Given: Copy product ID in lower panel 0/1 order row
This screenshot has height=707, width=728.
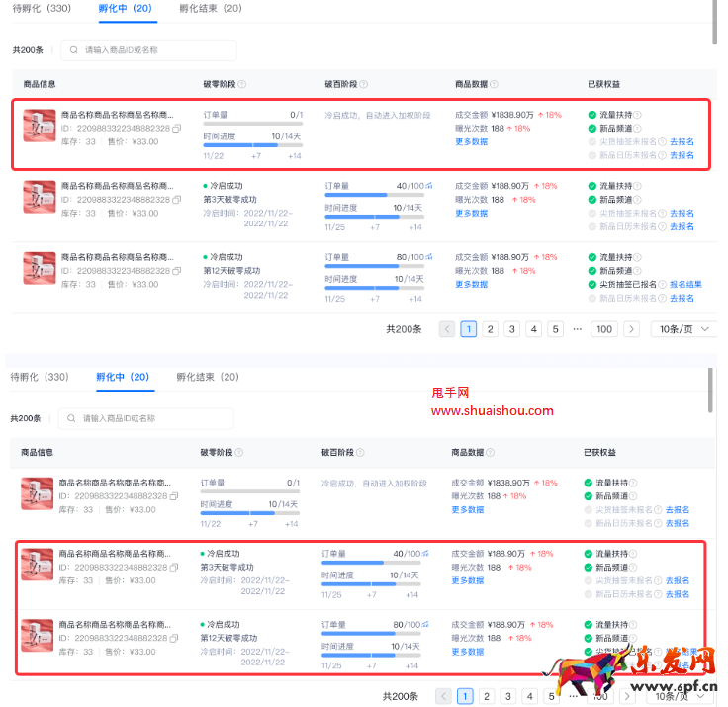Looking at the screenshot, I should click(174, 496).
